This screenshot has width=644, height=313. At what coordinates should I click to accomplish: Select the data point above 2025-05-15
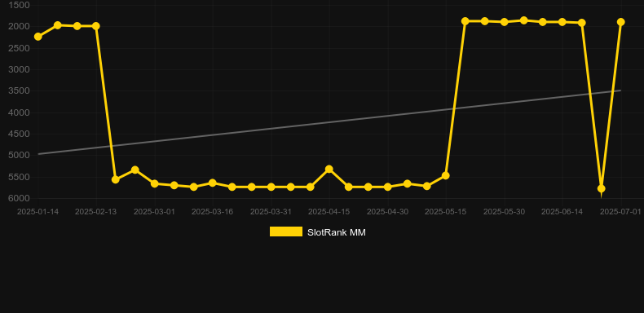click(x=446, y=175)
